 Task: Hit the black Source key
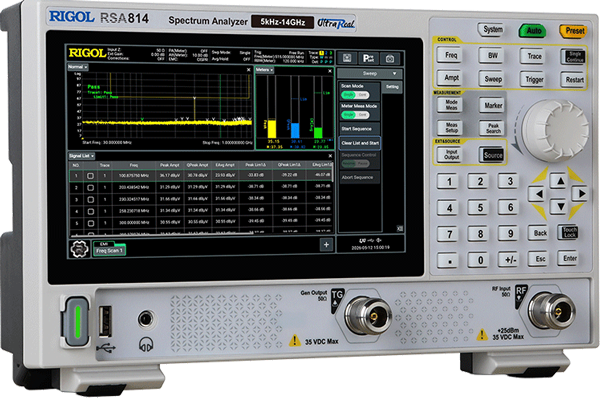point(492,155)
